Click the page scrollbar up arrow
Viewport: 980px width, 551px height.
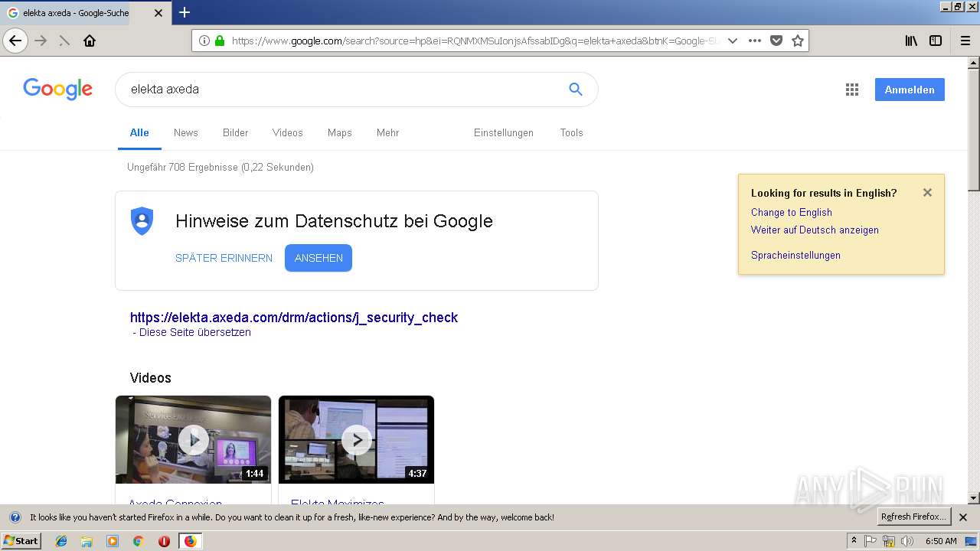974,63
